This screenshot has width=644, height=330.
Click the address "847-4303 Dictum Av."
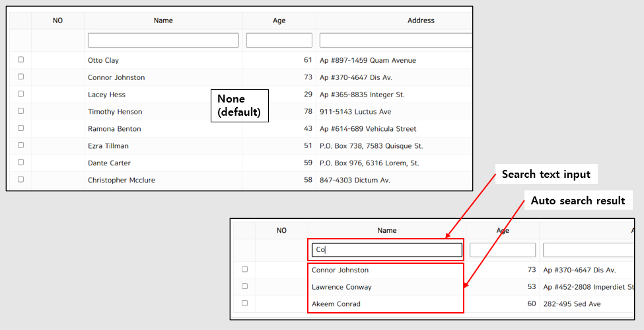click(355, 181)
